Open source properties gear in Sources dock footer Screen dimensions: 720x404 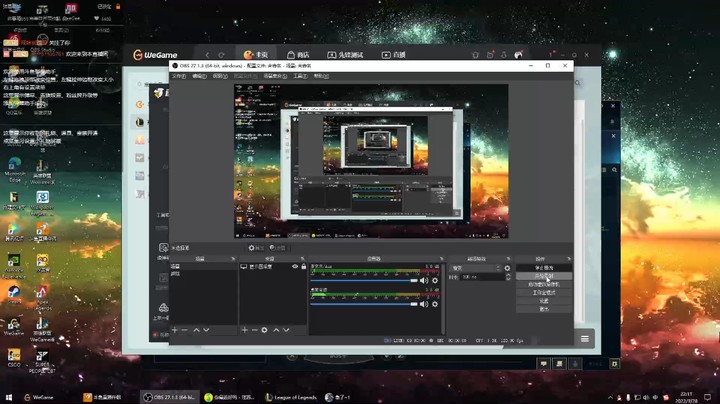pyautogui.click(x=264, y=330)
